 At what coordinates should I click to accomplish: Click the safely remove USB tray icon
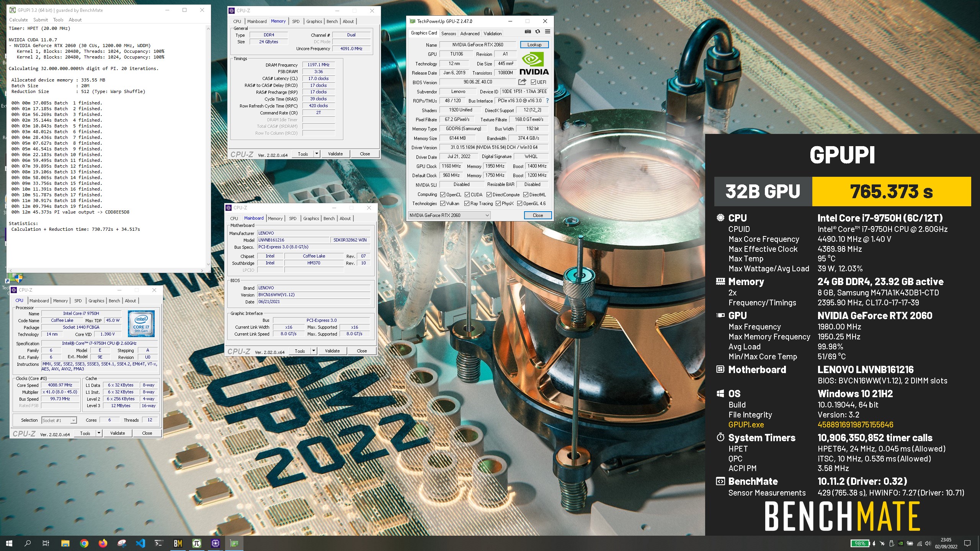pyautogui.click(x=892, y=543)
